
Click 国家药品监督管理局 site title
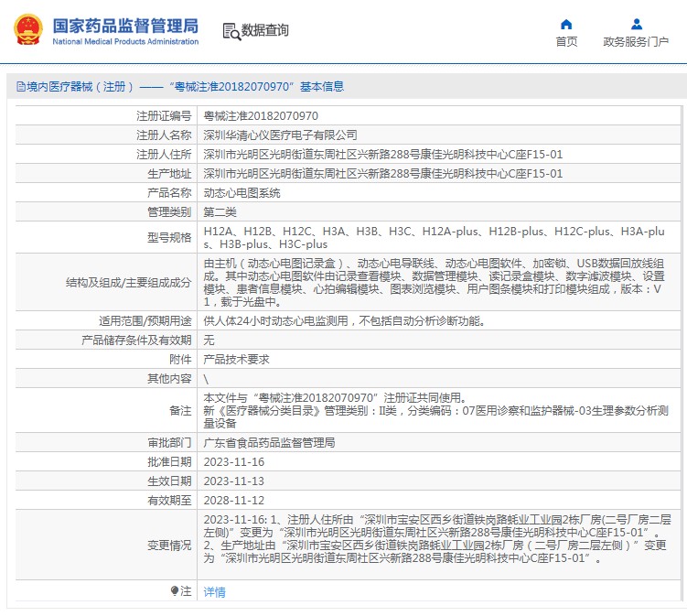click(125, 26)
